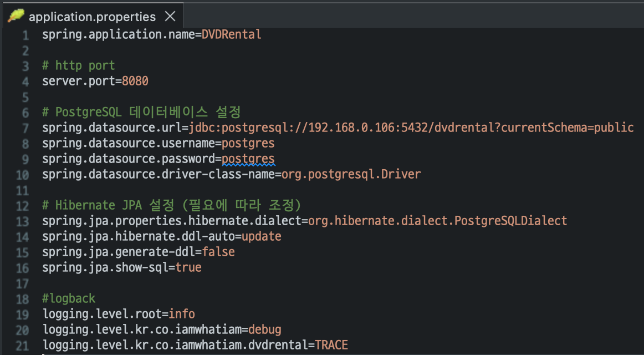The height and width of the screenshot is (355, 644).
Task: Click the #logback comment on line 18
Action: coord(68,298)
